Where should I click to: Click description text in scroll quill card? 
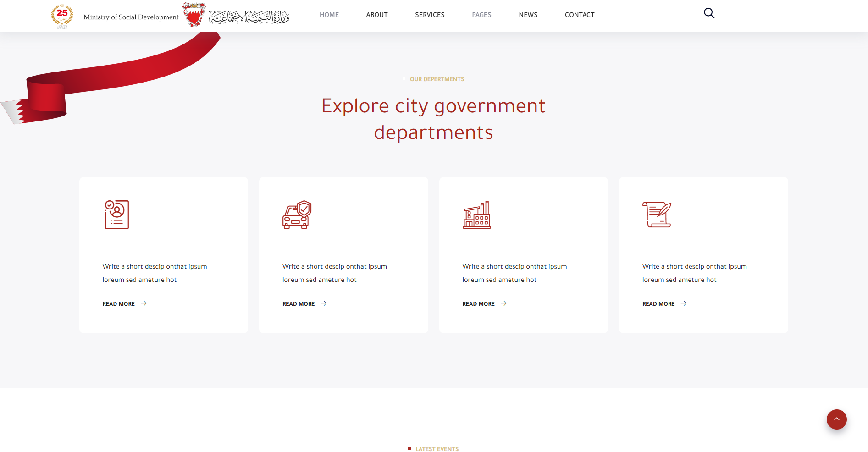(695, 273)
